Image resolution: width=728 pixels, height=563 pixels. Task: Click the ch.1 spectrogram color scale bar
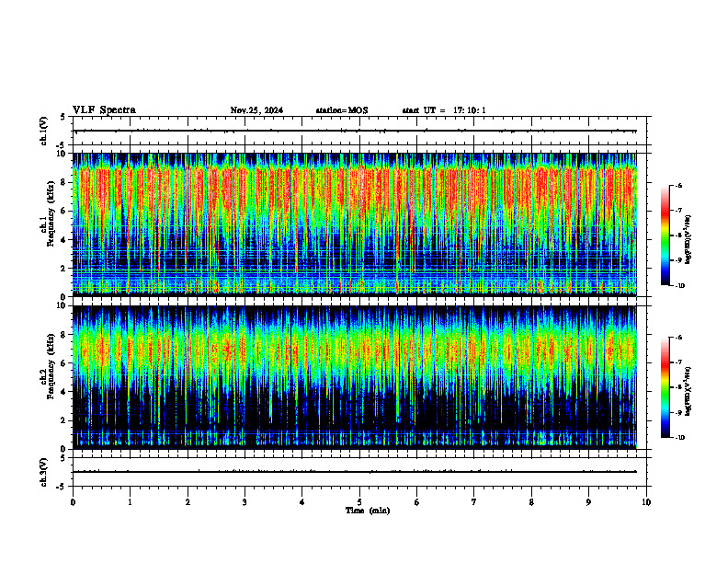(665, 236)
